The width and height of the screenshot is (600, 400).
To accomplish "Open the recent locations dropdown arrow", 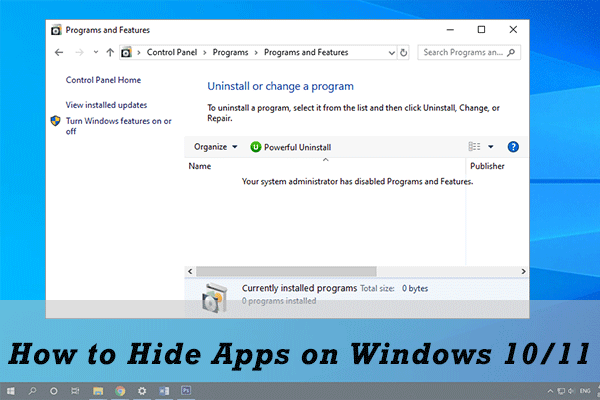I will tap(96, 52).
